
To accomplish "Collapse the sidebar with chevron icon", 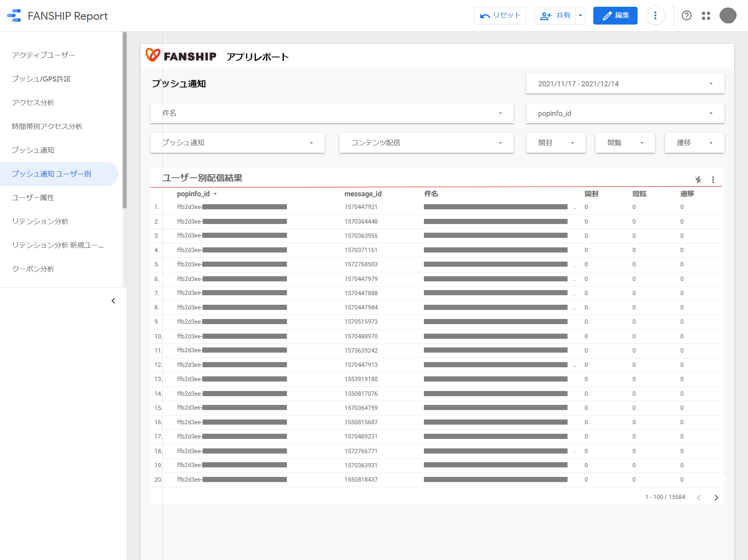I will coord(114,301).
